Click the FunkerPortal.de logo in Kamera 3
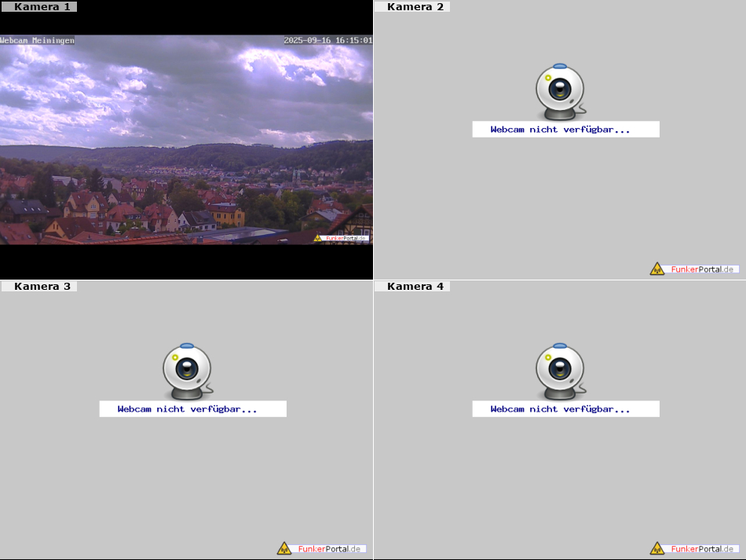The width and height of the screenshot is (746, 560). [x=322, y=548]
